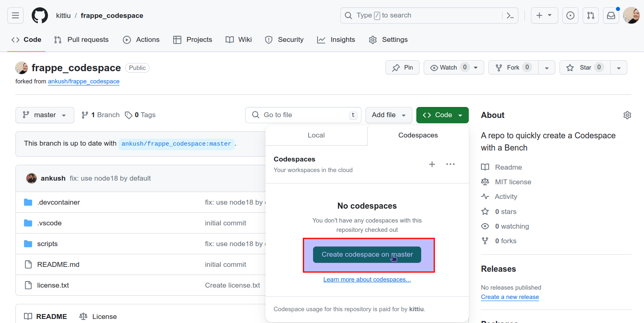Open the Readme link in About
Image resolution: width=644 pixels, height=323 pixels.
tap(501, 167)
